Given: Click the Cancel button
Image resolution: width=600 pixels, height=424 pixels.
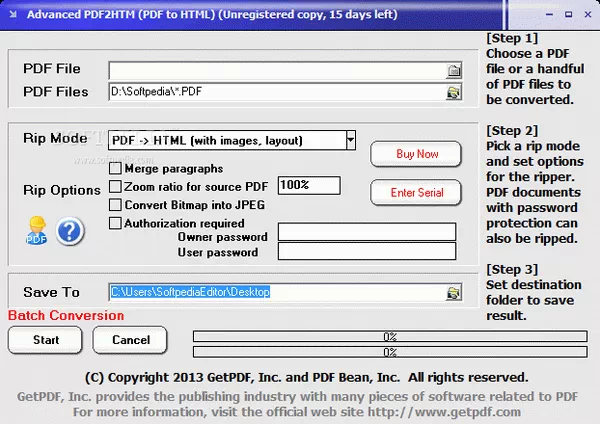Looking at the screenshot, I should pos(130,340).
